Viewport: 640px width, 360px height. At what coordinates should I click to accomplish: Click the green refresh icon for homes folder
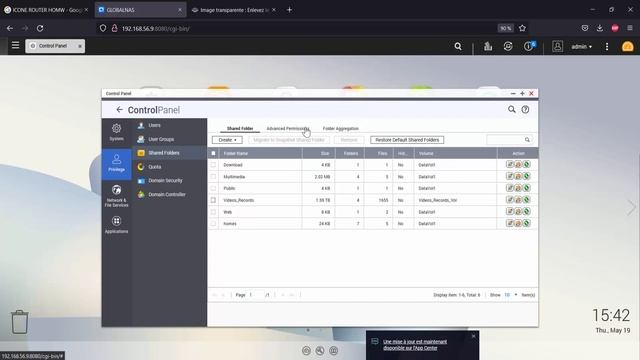click(x=527, y=223)
